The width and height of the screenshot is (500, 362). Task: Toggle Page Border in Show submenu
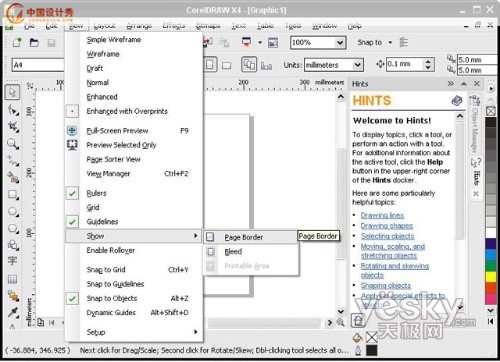pyautogui.click(x=251, y=237)
